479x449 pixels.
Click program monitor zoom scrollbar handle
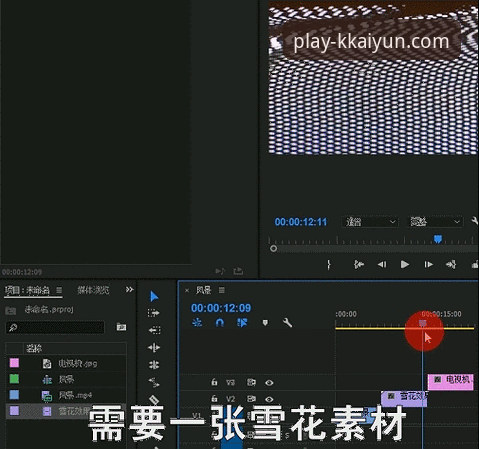[x=273, y=248]
